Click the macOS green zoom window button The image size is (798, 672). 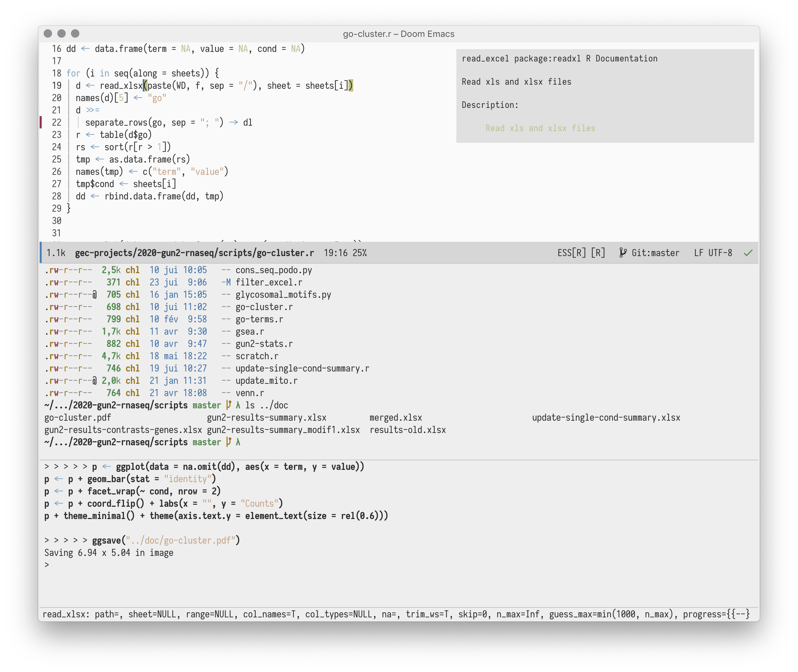75,33
